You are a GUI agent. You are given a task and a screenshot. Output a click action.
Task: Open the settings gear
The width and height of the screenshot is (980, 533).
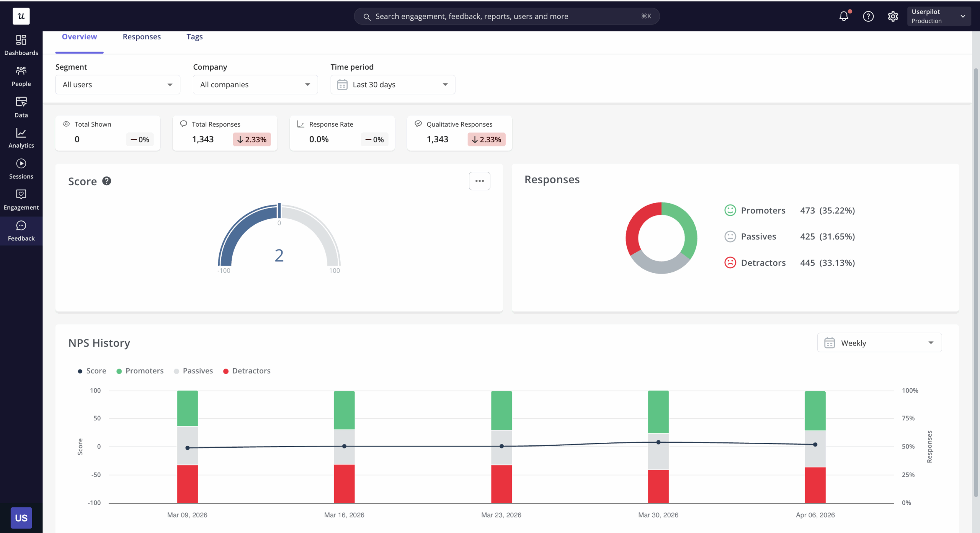point(893,16)
